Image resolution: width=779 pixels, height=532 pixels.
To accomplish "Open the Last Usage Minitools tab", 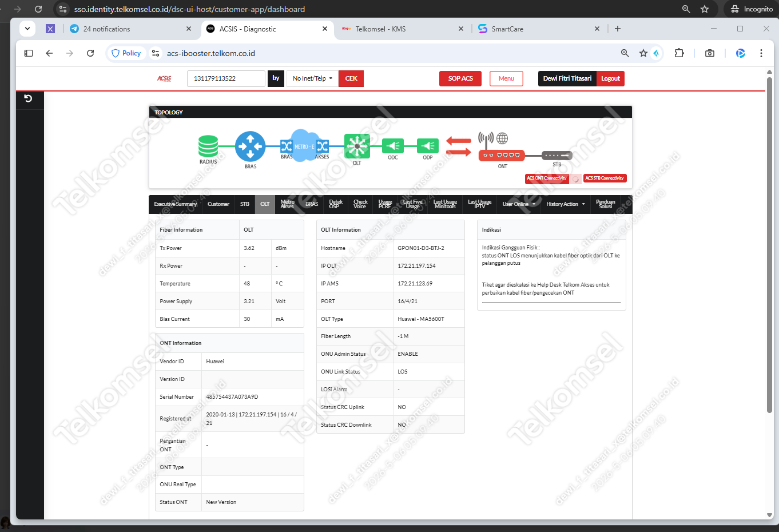I will pos(445,204).
